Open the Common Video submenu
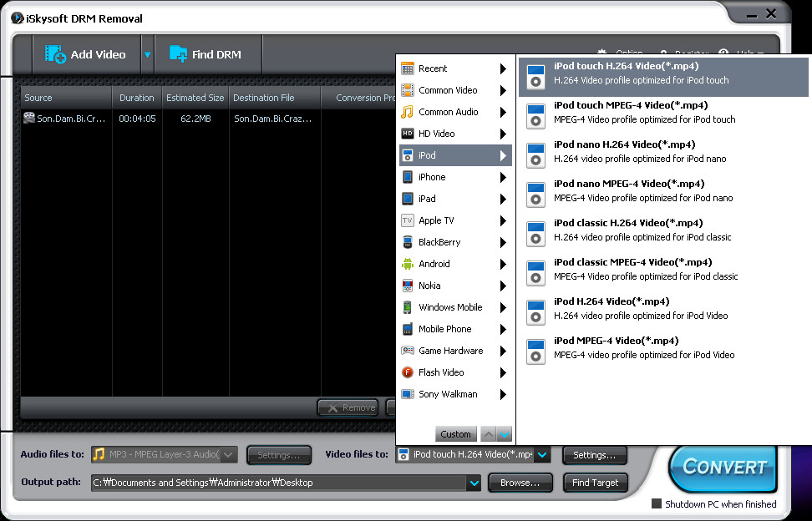The width and height of the screenshot is (812, 521). click(x=456, y=90)
